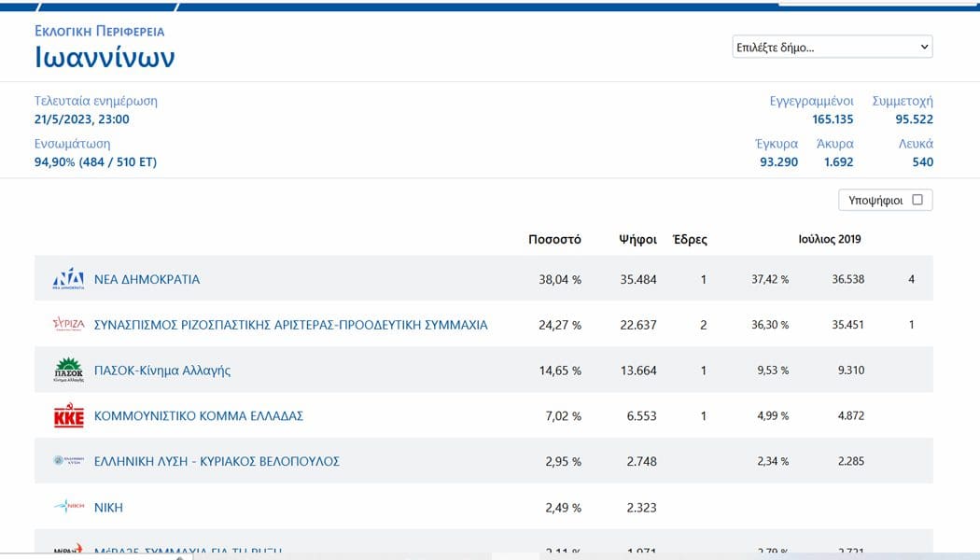The image size is (980, 560).
Task: Click the Νέα Δημοκρατία party logo
Action: coord(68,279)
